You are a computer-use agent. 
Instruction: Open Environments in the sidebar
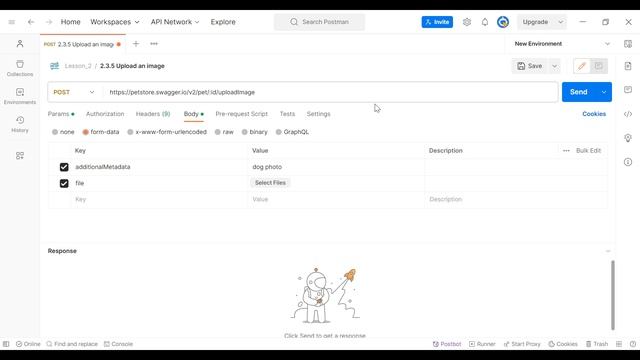[20, 96]
